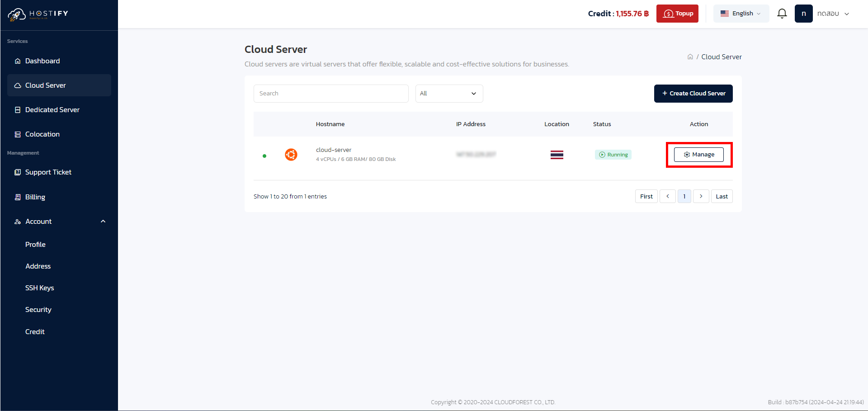Image resolution: width=868 pixels, height=411 pixels.
Task: Click the home icon in the breadcrumb
Action: click(x=690, y=57)
